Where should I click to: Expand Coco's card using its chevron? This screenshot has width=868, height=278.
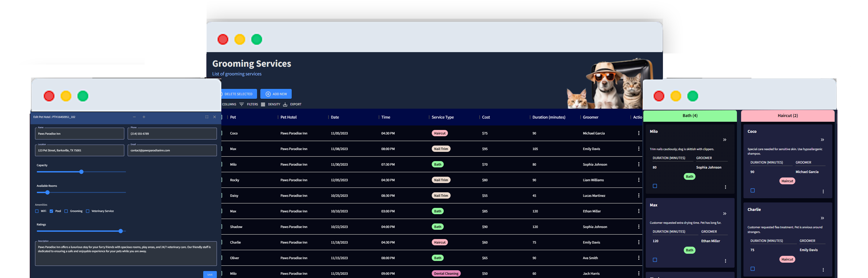(822, 139)
